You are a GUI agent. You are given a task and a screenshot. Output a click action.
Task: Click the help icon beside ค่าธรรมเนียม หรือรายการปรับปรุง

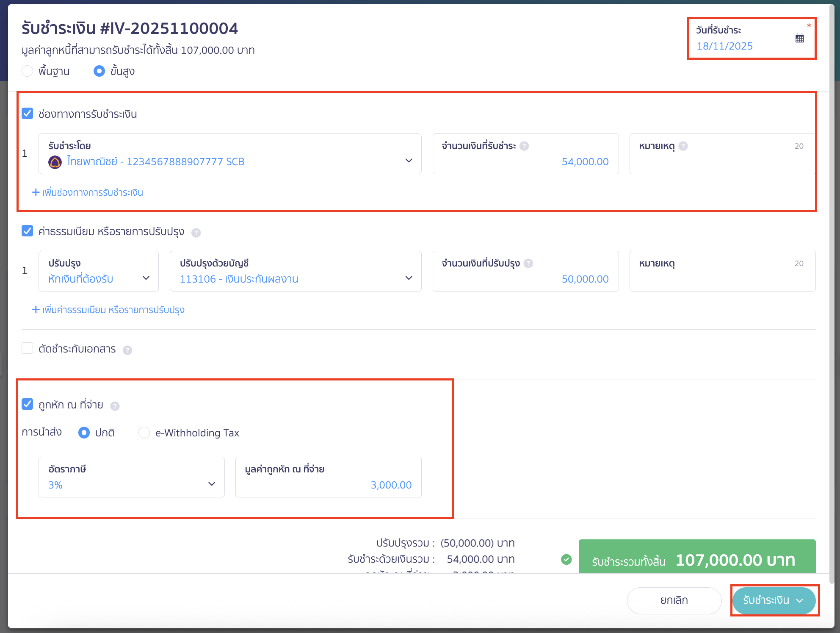(196, 233)
